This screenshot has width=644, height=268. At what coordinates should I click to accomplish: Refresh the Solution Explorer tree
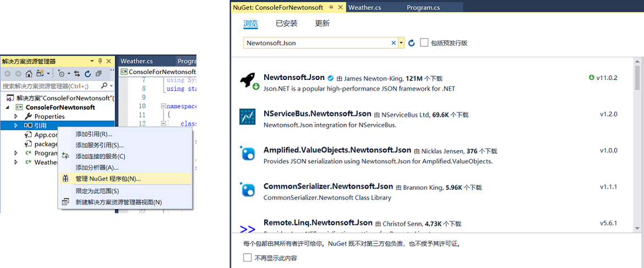pos(88,74)
